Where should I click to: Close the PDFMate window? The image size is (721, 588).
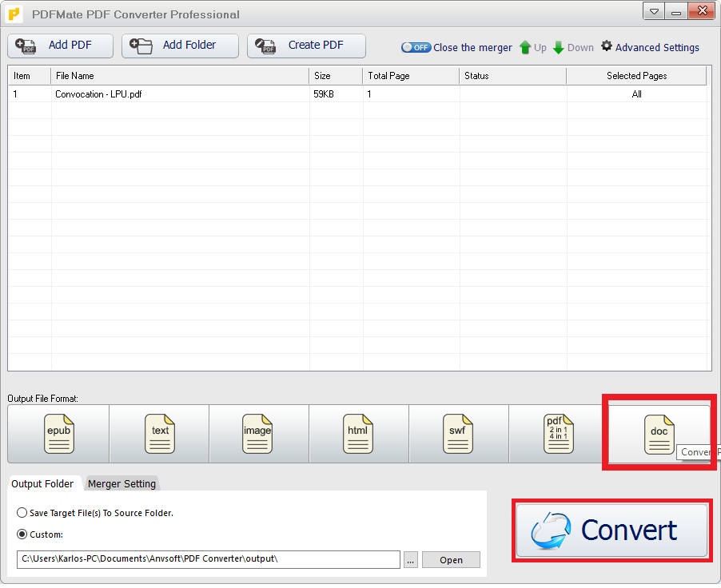tap(702, 11)
